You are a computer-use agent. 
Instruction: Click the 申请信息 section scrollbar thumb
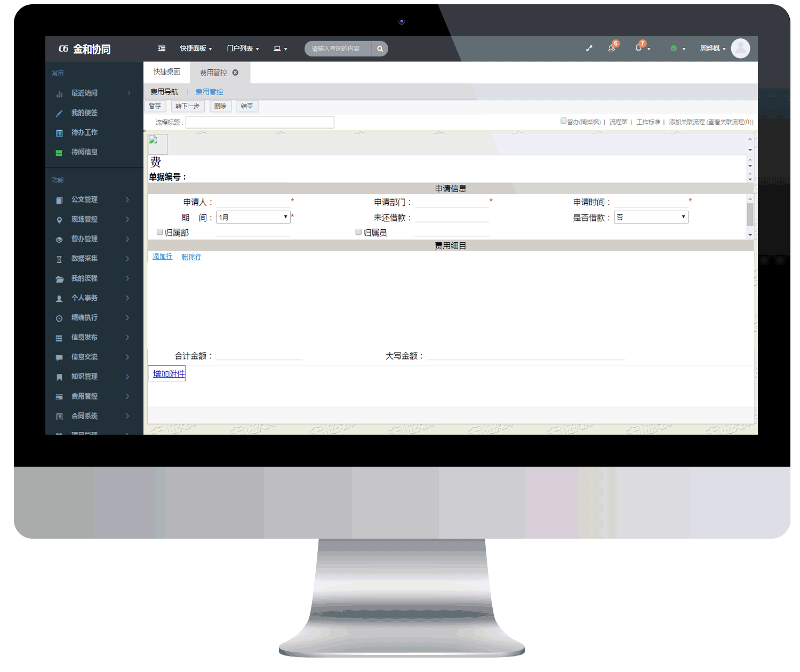[750, 214]
